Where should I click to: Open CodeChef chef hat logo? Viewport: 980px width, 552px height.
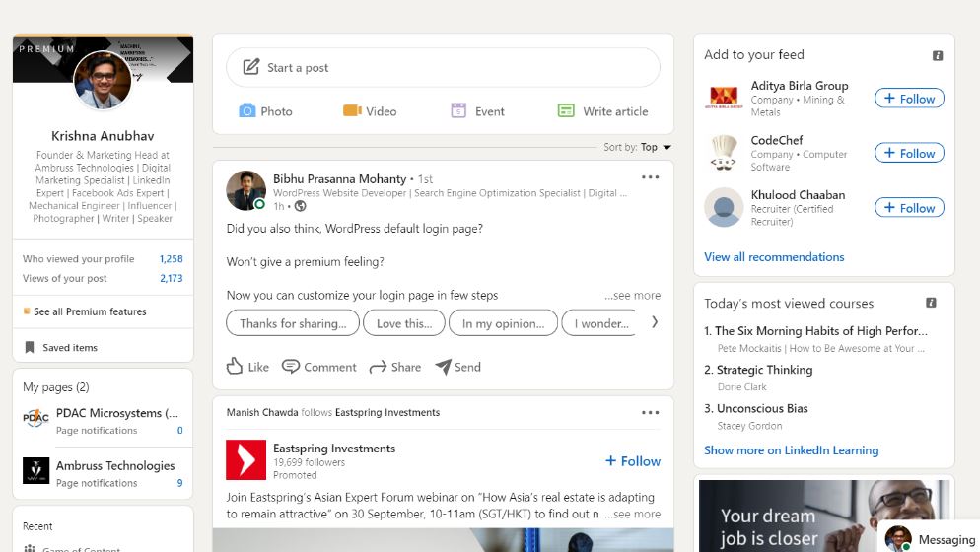724,153
